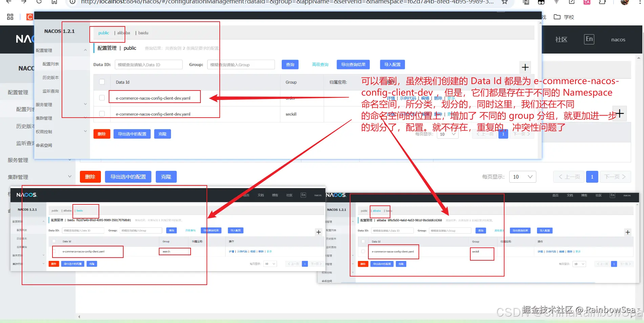Image resolution: width=644 pixels, height=323 pixels.
Task: Tick the checkbox for the seckill row in the top overlay
Action: coord(102,114)
